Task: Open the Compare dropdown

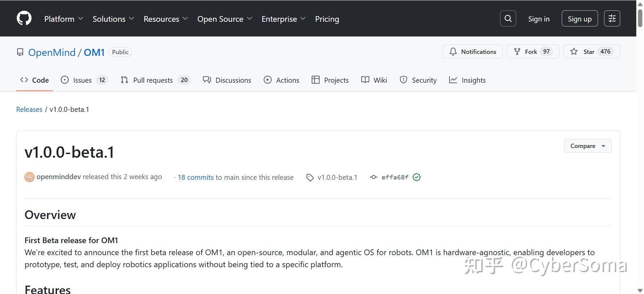Action: 588,146
